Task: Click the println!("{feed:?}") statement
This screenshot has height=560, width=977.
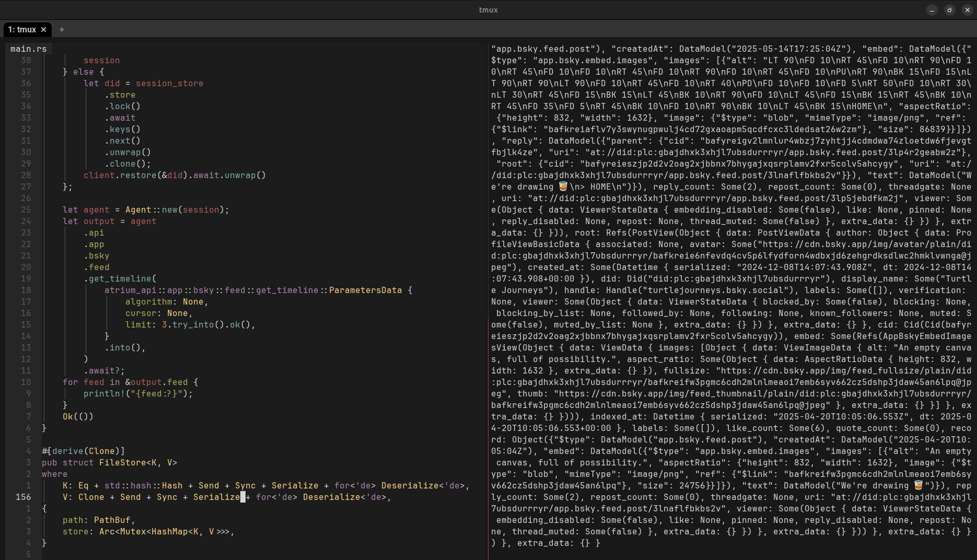Action: 138,393
